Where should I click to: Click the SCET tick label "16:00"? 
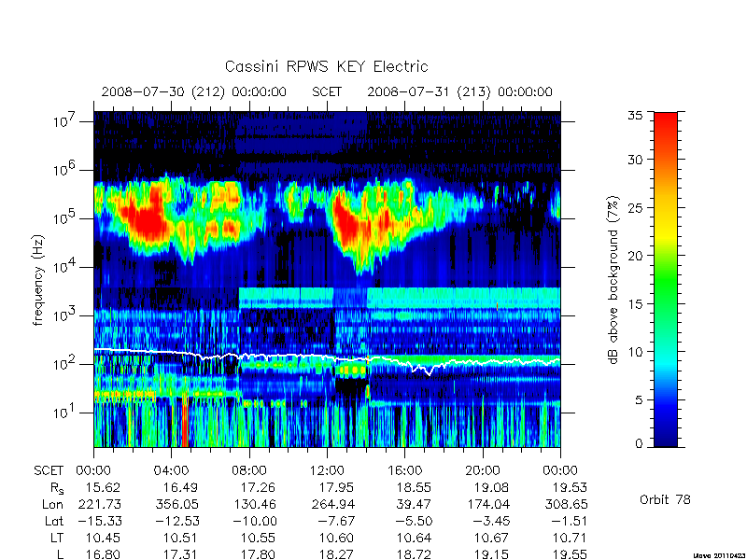pos(404,471)
